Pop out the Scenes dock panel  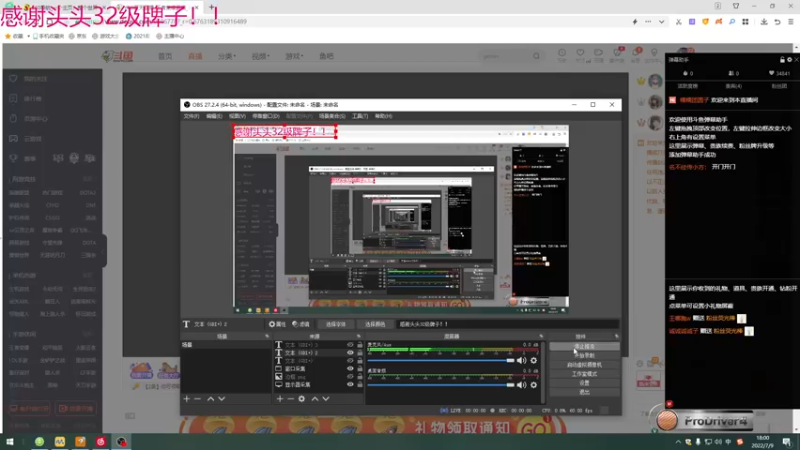click(267, 336)
